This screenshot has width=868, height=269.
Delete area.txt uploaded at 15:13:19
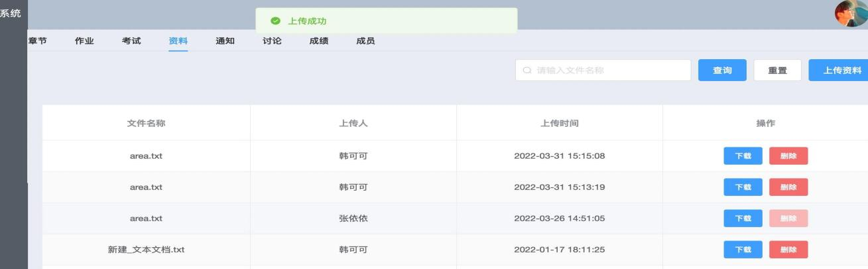tap(788, 187)
